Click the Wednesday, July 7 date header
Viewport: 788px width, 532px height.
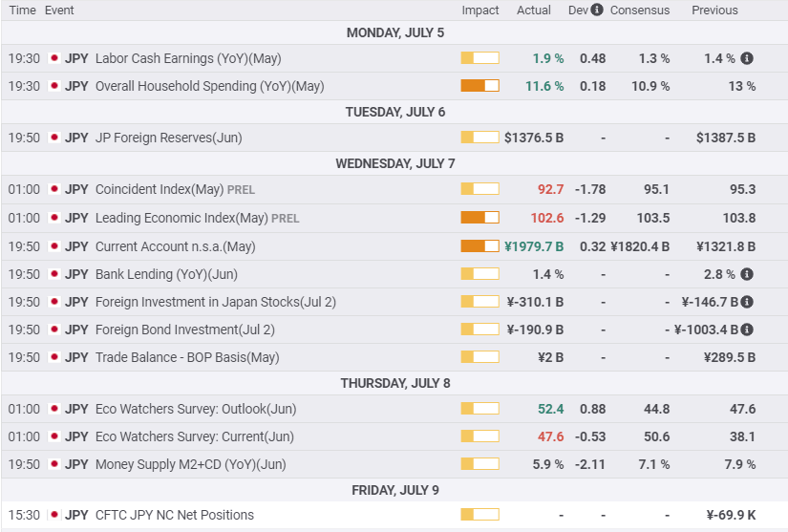[x=394, y=163]
